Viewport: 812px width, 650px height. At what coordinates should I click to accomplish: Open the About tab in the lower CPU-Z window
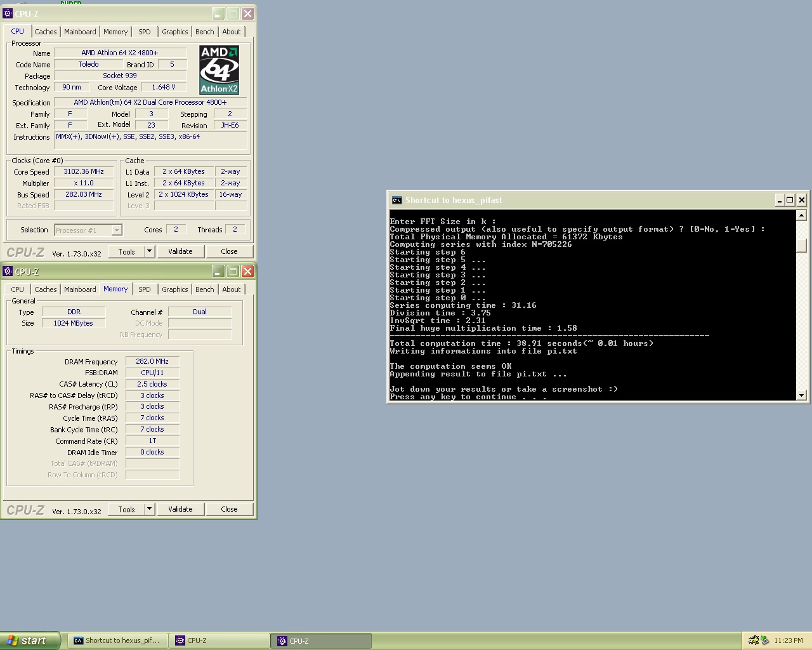click(232, 289)
